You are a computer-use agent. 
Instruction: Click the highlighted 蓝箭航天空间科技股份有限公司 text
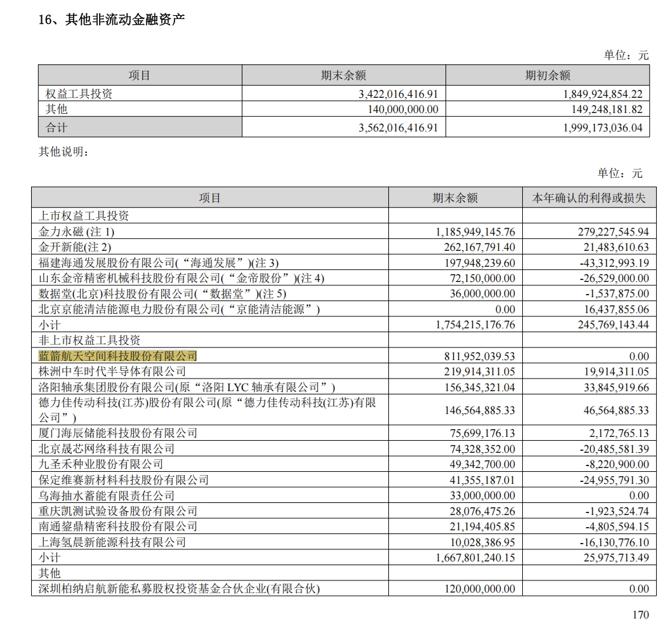pyautogui.click(x=117, y=356)
